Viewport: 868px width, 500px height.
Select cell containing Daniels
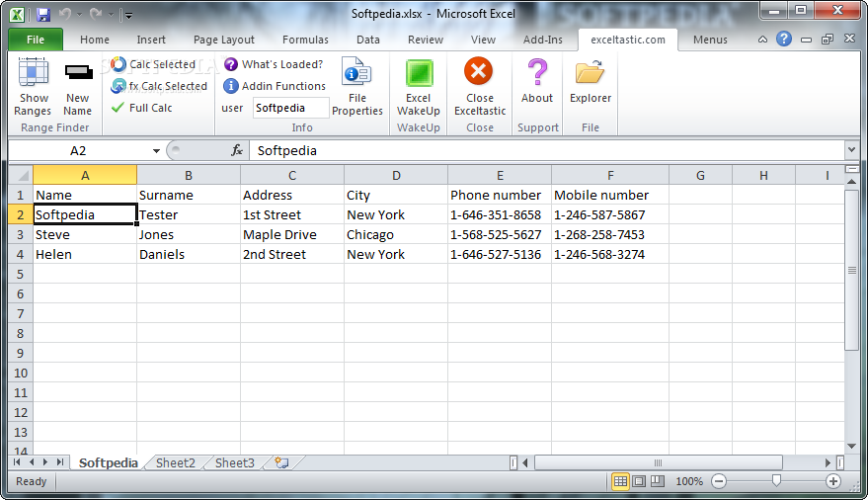coord(189,254)
